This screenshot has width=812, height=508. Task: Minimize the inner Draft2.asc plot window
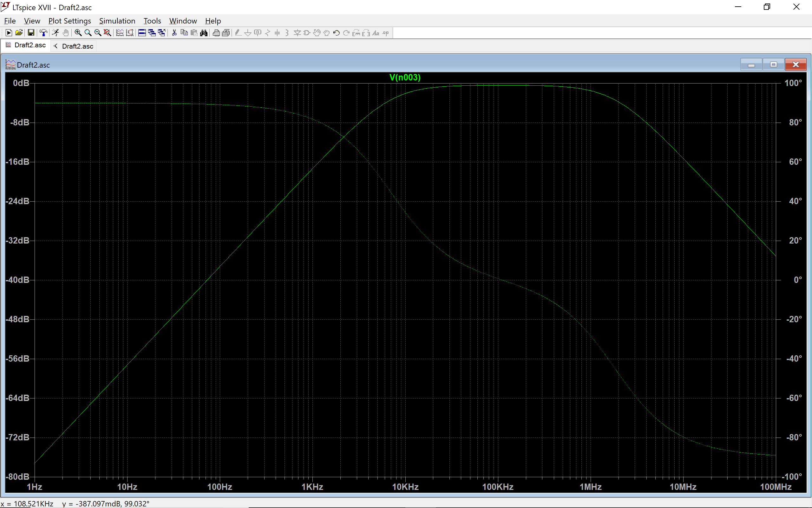[751, 64]
